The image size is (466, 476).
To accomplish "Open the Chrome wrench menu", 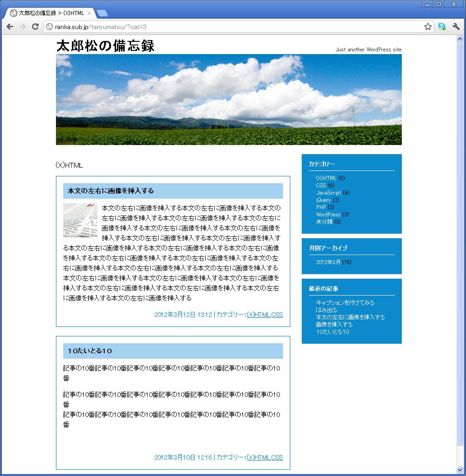I will [x=456, y=27].
